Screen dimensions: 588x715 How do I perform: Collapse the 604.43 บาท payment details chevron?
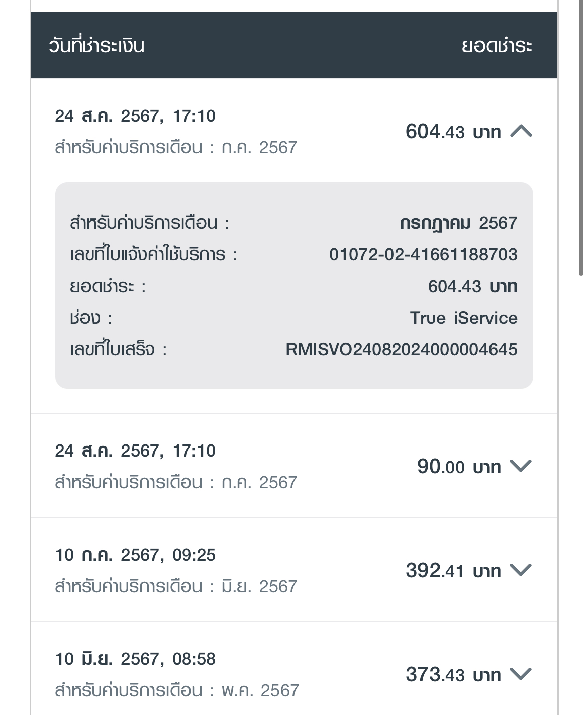coord(521,131)
